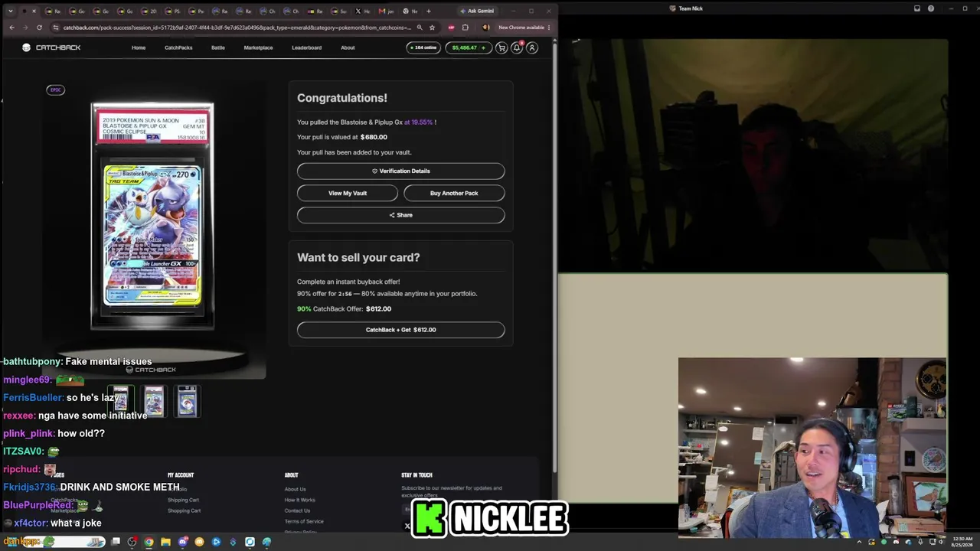Image resolution: width=980 pixels, height=551 pixels.
Task: Close the active CatchBack browser tab
Action: 34,11
